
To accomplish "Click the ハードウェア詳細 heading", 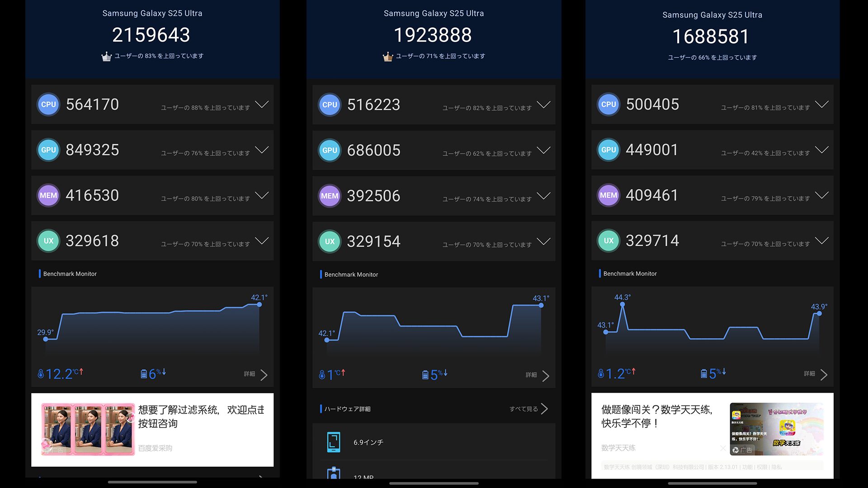I will [x=347, y=409].
